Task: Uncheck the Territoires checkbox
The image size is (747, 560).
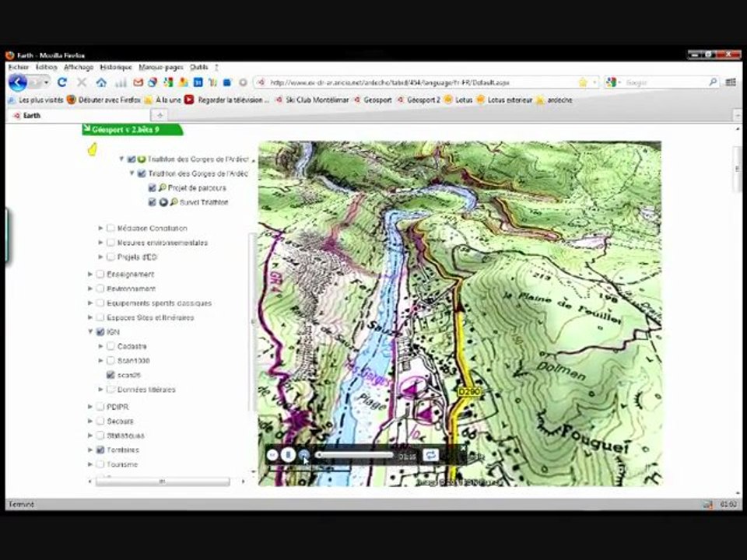Action: pyautogui.click(x=100, y=450)
